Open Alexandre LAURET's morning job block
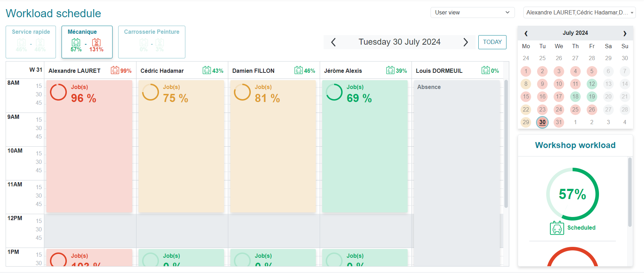This screenshot has width=644, height=275. (89, 146)
